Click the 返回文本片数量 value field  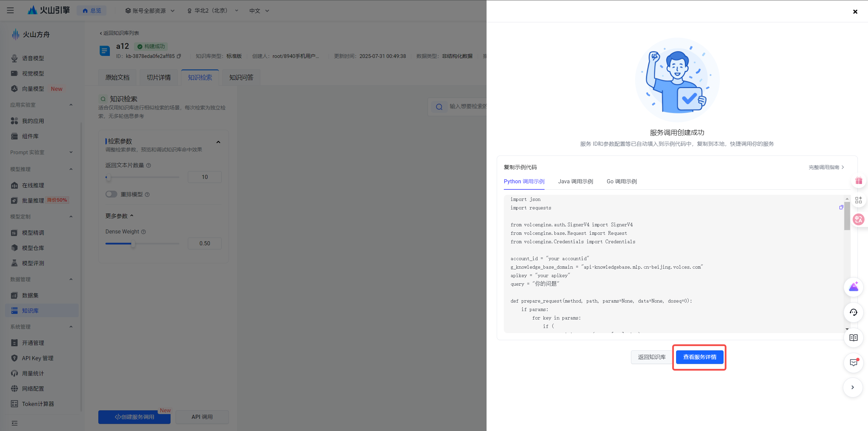coord(205,177)
